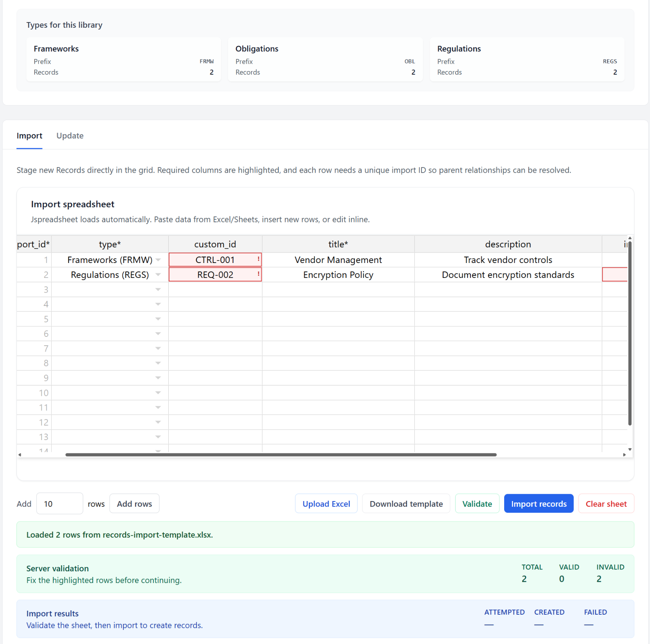Open the type dropdown for Frameworks (FRMW) row
650x644 pixels.
pos(158,260)
